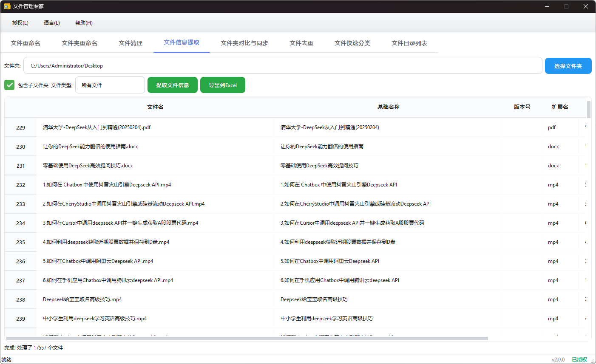The height and width of the screenshot is (364, 596).
Task: Open the 文件快速分类 tab
Action: tap(352, 43)
